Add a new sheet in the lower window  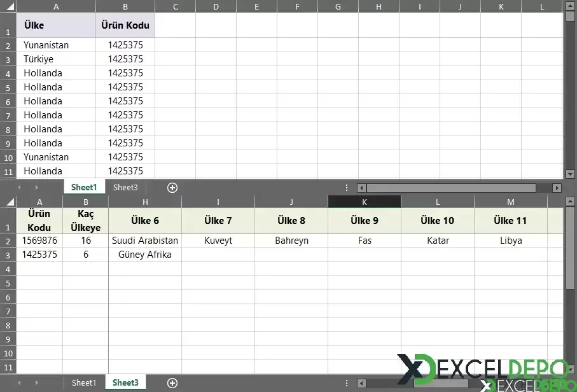coord(172,383)
